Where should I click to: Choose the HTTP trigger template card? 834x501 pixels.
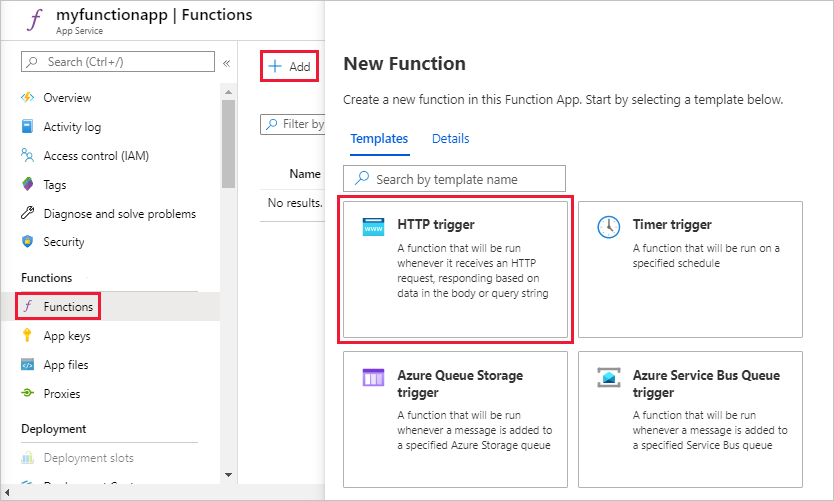point(457,269)
